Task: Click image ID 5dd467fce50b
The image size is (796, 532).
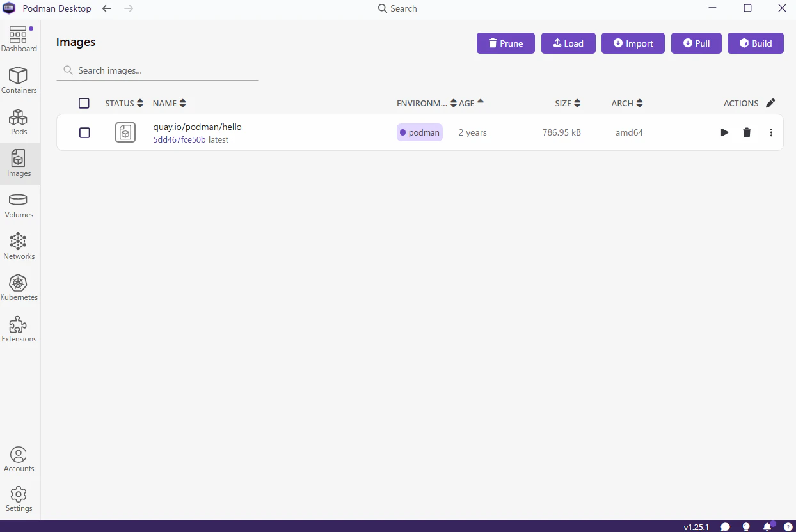Action: 179,139
